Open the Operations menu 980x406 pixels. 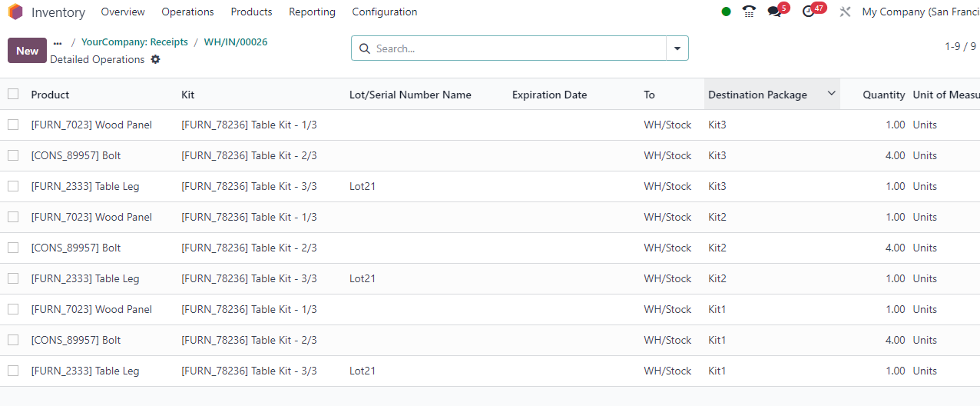point(188,12)
